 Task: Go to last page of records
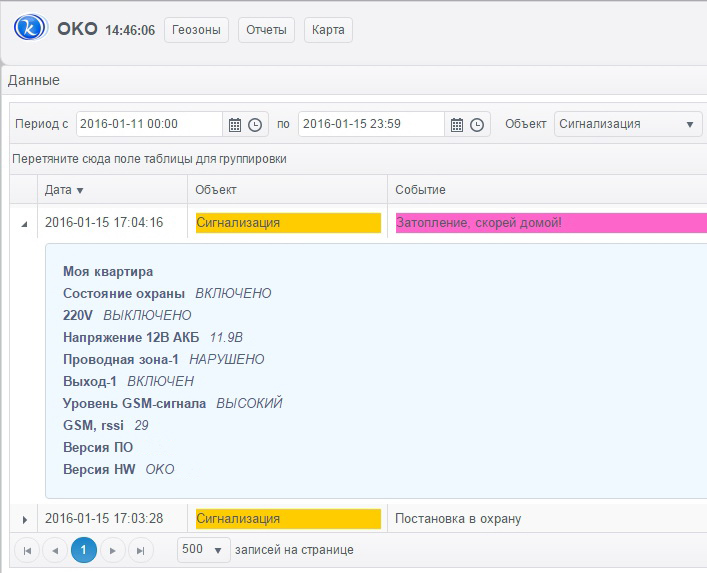point(141,550)
